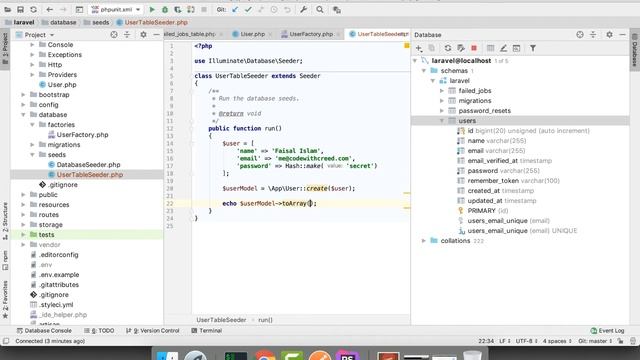Add a data source with plus icon

(x=419, y=48)
